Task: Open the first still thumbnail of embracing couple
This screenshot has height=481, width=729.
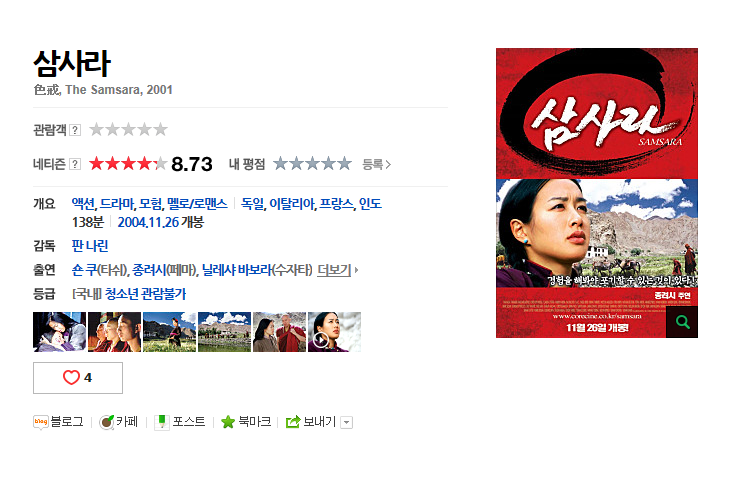Action: pos(60,332)
